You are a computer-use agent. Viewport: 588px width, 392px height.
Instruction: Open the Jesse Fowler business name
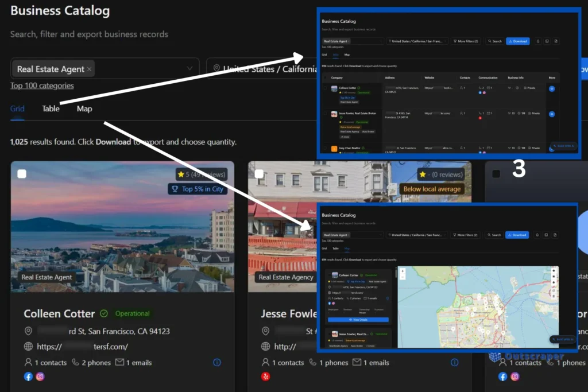pos(289,314)
